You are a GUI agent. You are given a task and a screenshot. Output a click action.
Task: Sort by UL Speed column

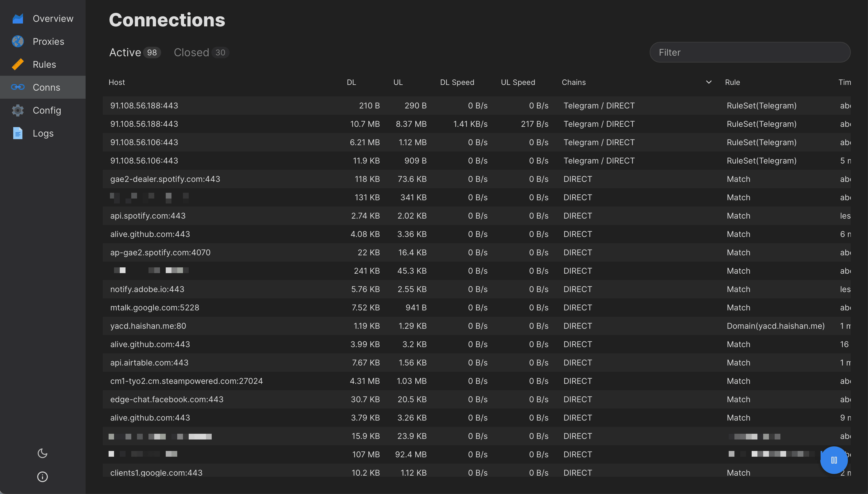click(517, 82)
